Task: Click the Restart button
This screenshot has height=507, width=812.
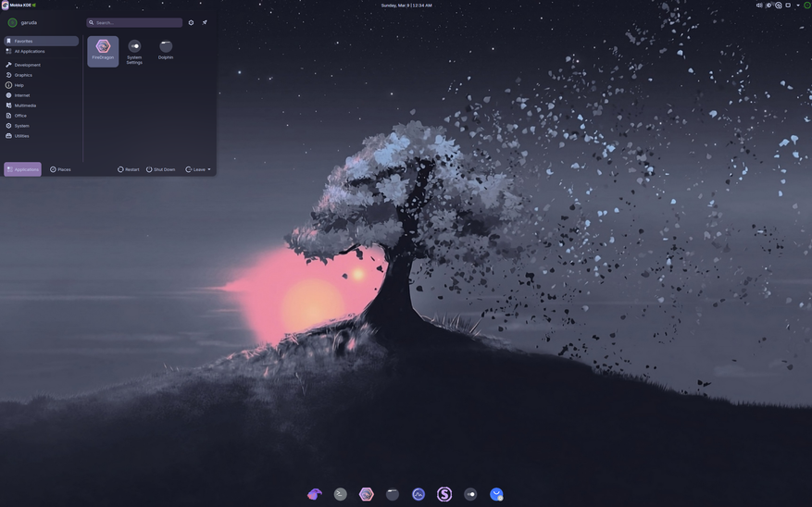Action: point(129,169)
